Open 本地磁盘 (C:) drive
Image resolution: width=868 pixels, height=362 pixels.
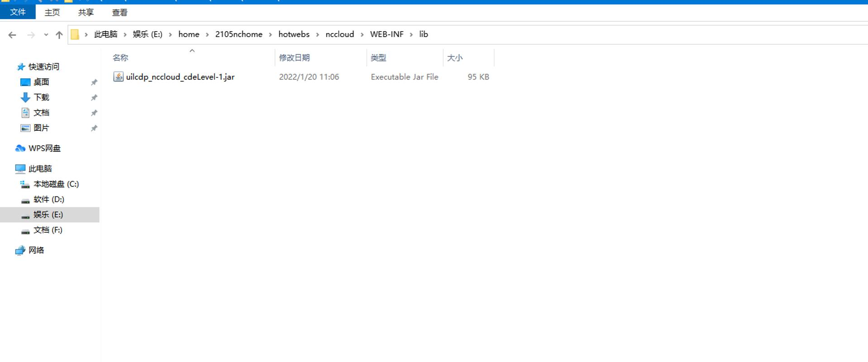(56, 184)
